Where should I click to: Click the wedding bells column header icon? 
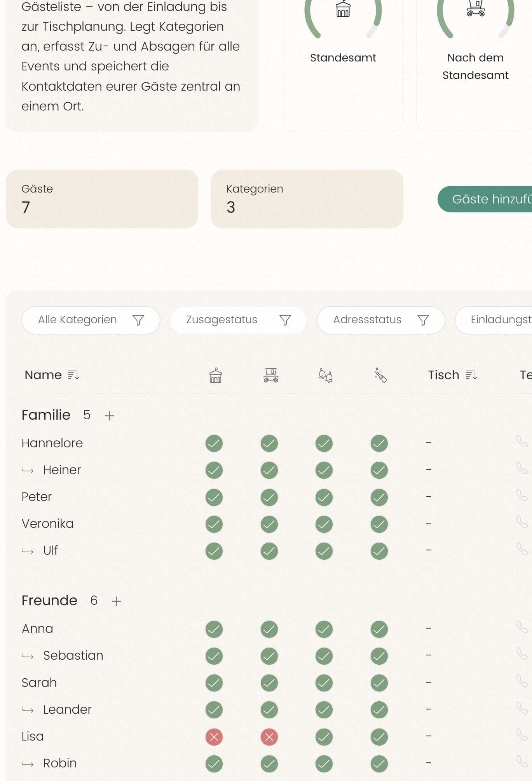tap(326, 375)
